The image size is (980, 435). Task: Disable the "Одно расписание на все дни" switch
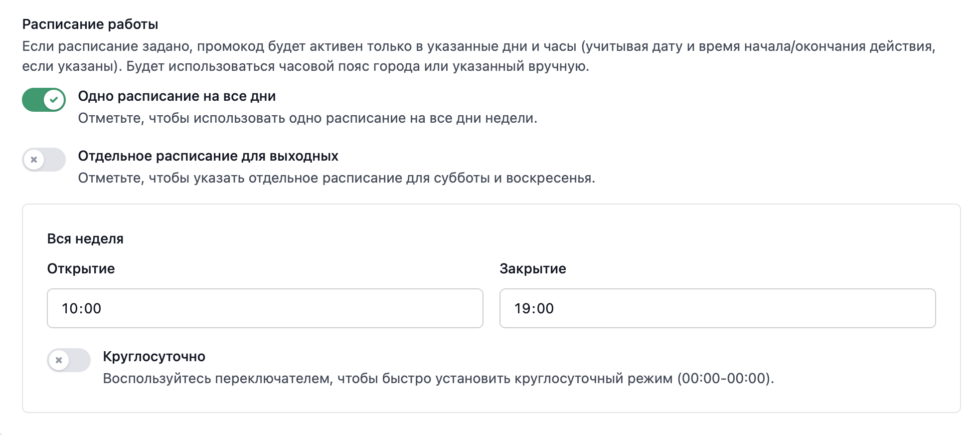coord(43,100)
